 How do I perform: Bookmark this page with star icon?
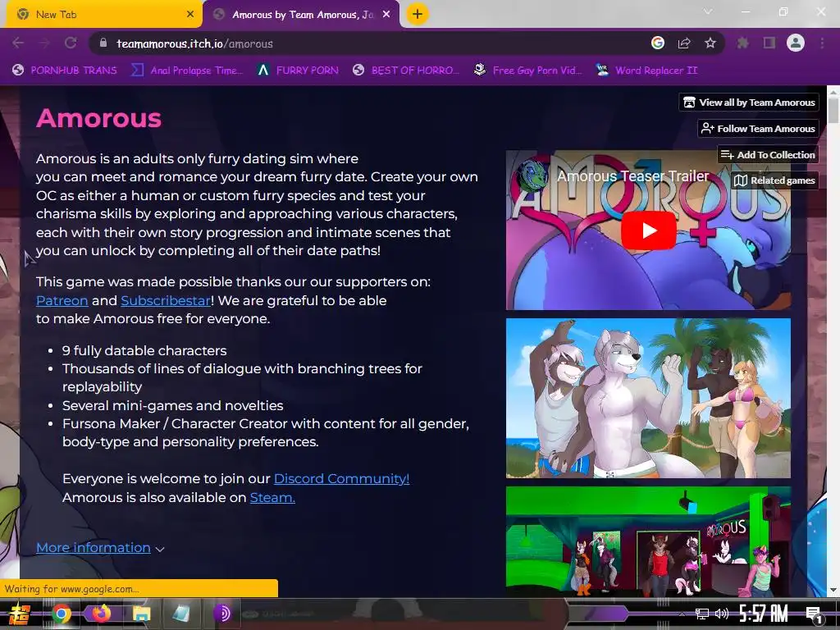710,43
